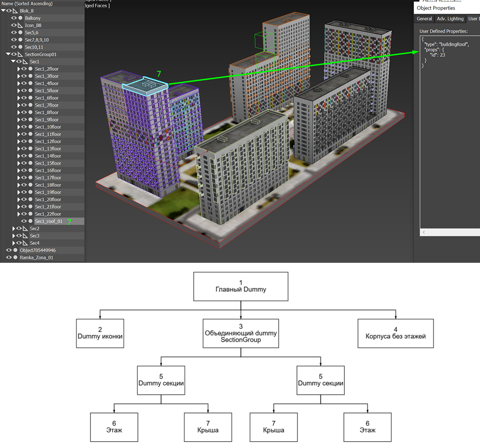Toggle visibility eye for Icon_B8
480x448 pixels.
pos(14,25)
